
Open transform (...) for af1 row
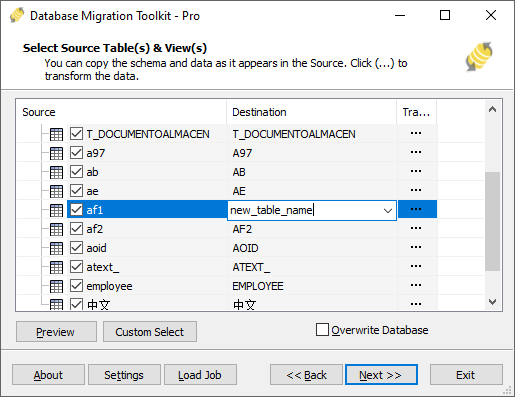click(416, 209)
